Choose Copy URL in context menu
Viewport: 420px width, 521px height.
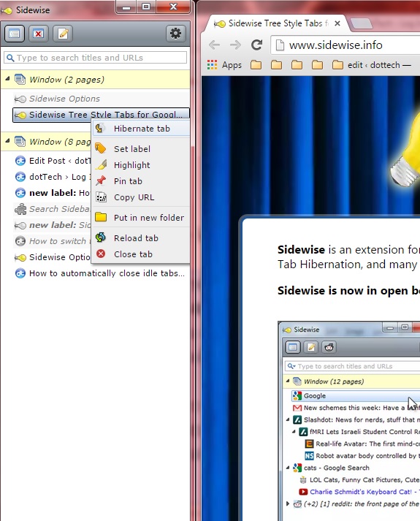tap(141, 197)
